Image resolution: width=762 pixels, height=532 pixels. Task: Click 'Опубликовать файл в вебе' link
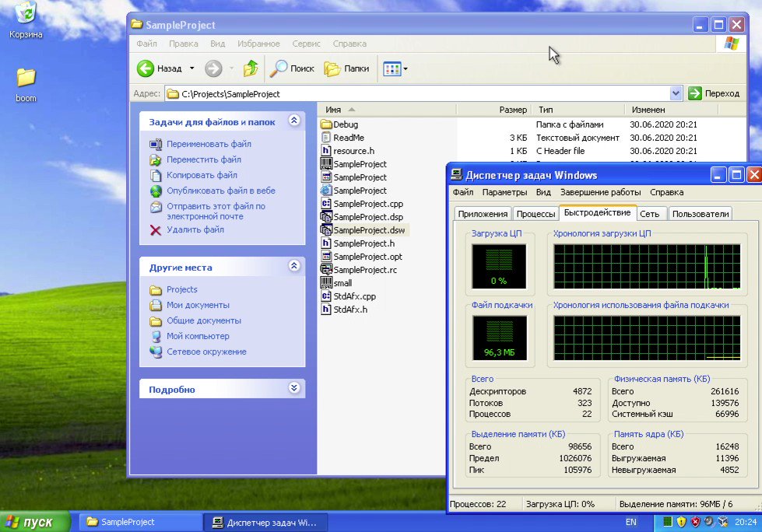pos(220,191)
